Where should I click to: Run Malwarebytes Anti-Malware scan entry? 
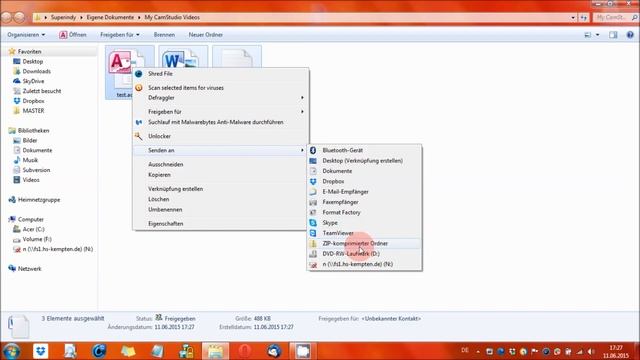216,122
